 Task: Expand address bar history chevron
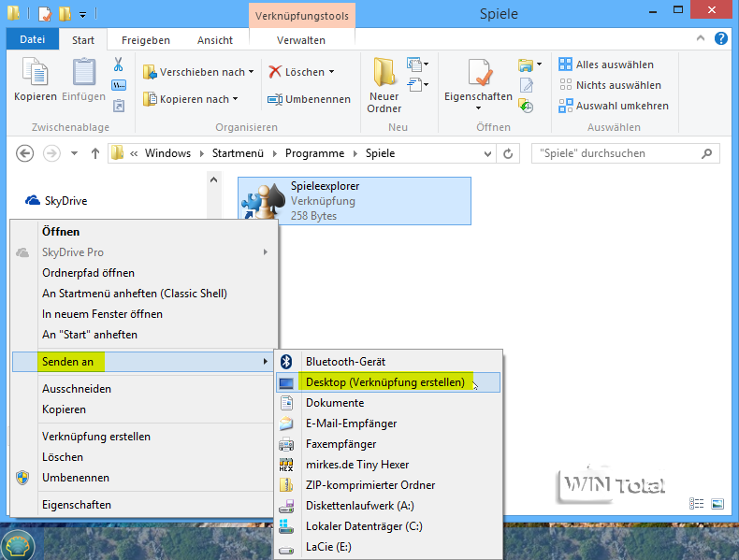pyautogui.click(x=487, y=153)
